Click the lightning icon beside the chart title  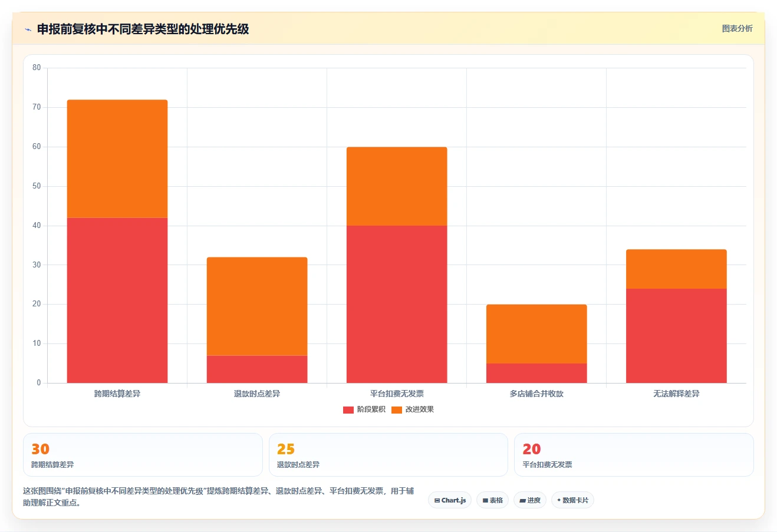pyautogui.click(x=28, y=29)
